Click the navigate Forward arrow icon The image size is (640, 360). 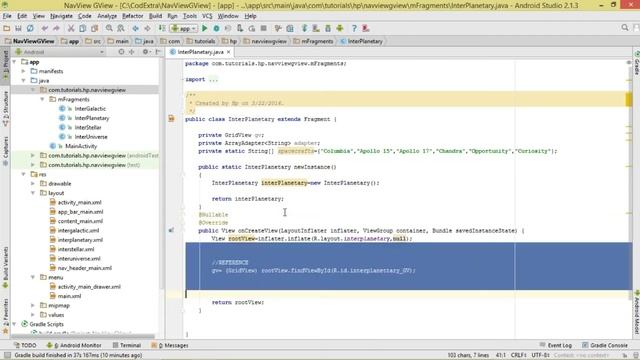pyautogui.click(x=147, y=28)
